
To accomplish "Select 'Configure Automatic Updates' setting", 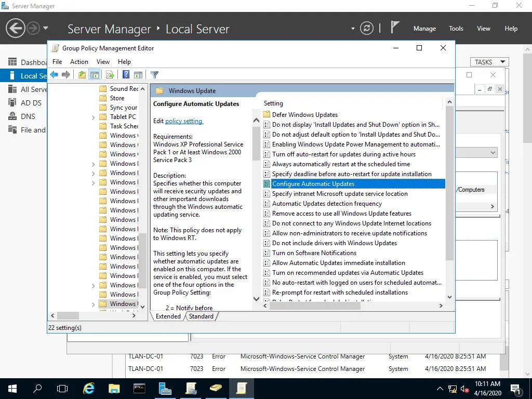I will pos(354,183).
